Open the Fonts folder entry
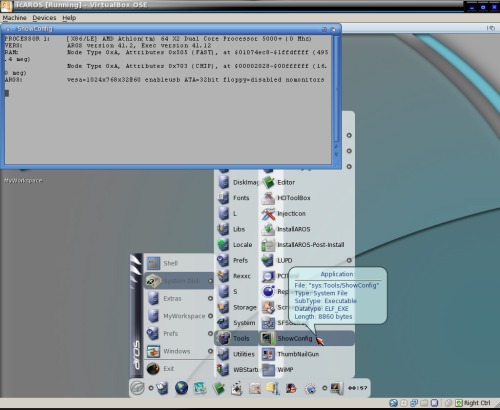500x410 pixels. coord(236,198)
